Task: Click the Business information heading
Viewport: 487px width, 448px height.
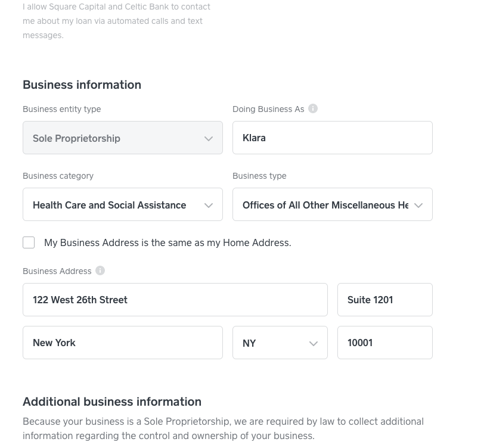Action: (x=82, y=85)
